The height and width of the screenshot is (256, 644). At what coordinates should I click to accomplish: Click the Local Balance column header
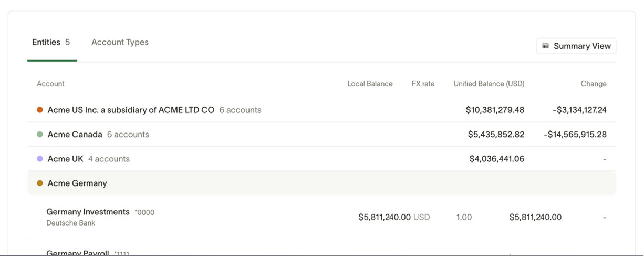click(x=370, y=84)
